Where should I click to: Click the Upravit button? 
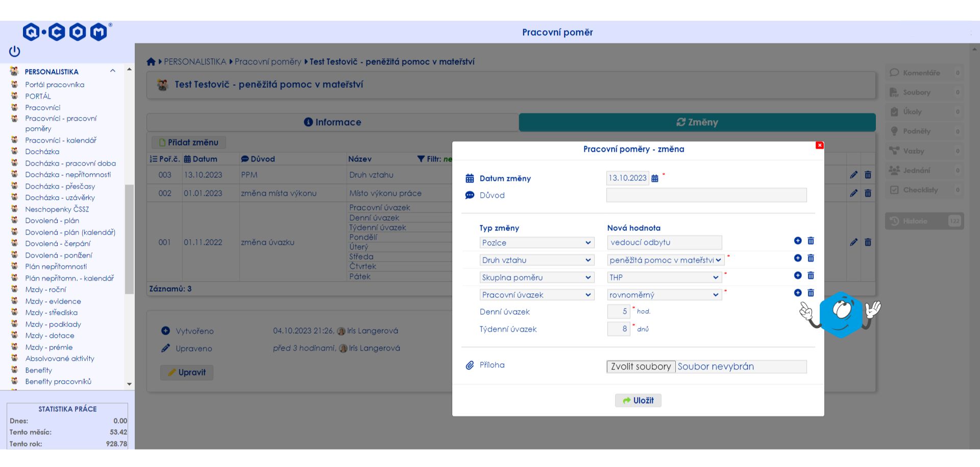(x=187, y=372)
